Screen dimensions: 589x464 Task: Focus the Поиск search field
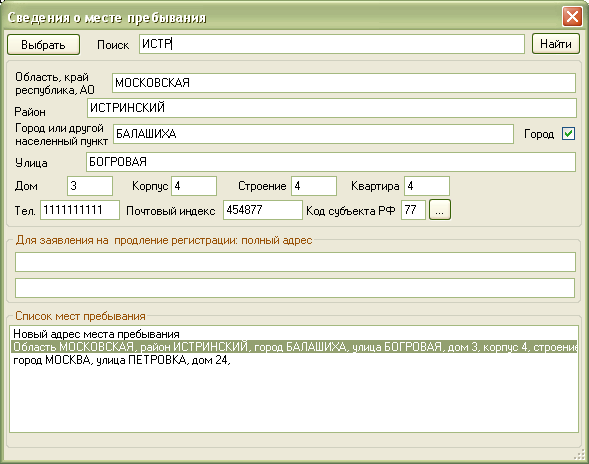pyautogui.click(x=332, y=44)
